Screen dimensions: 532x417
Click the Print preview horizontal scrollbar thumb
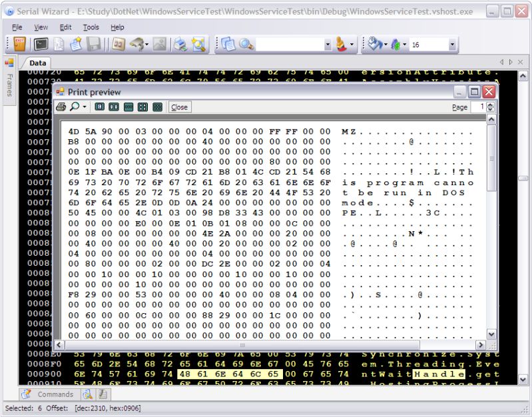point(242,345)
